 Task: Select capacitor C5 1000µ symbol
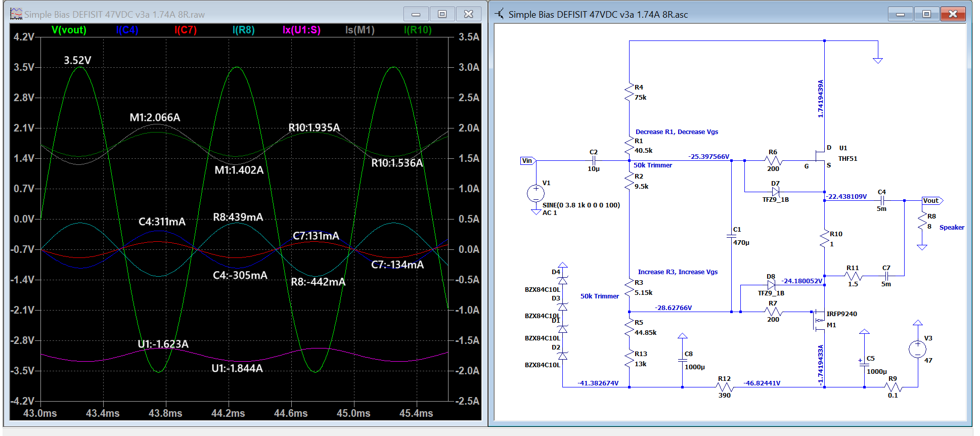pos(865,363)
